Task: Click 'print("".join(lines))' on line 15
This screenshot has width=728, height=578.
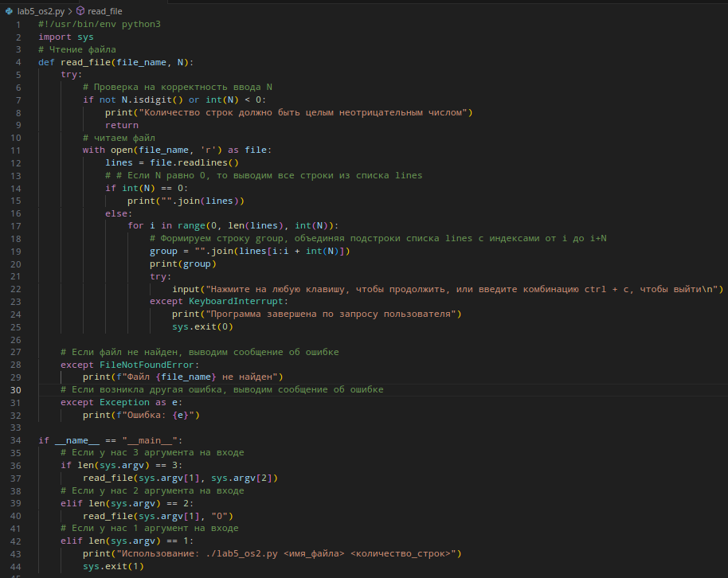Action: [186, 201]
